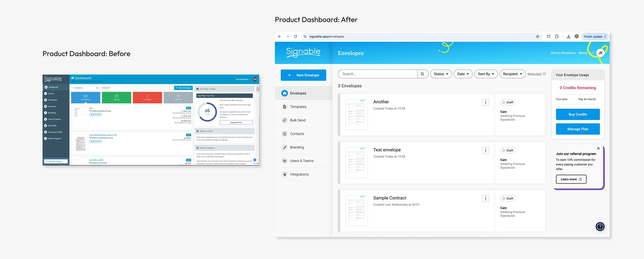Image resolution: width=644 pixels, height=259 pixels.
Task: Expand the Status filter dropdown
Action: point(441,74)
